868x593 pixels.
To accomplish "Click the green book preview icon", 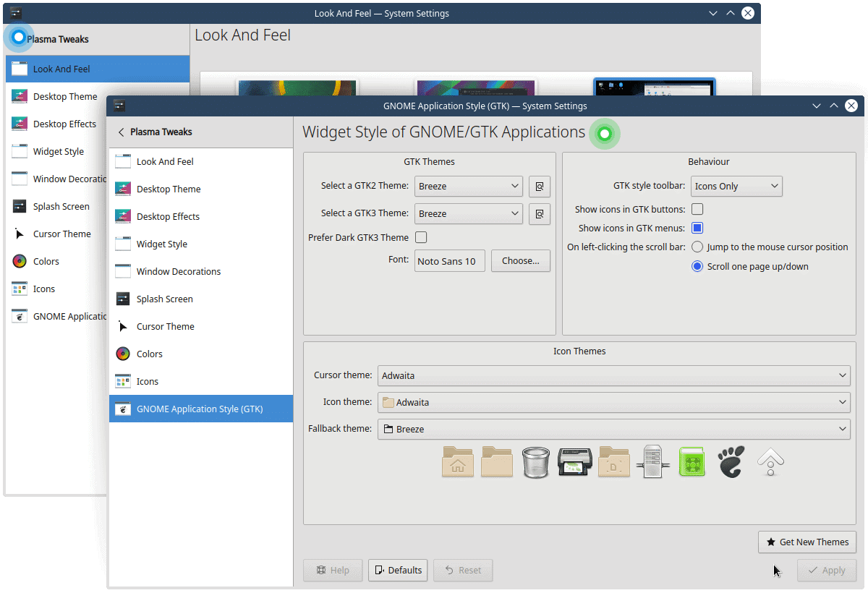I will (x=692, y=461).
